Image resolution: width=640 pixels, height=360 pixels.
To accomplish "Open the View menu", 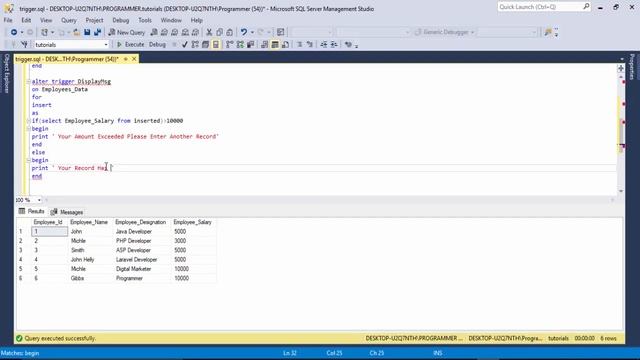I will click(46, 20).
